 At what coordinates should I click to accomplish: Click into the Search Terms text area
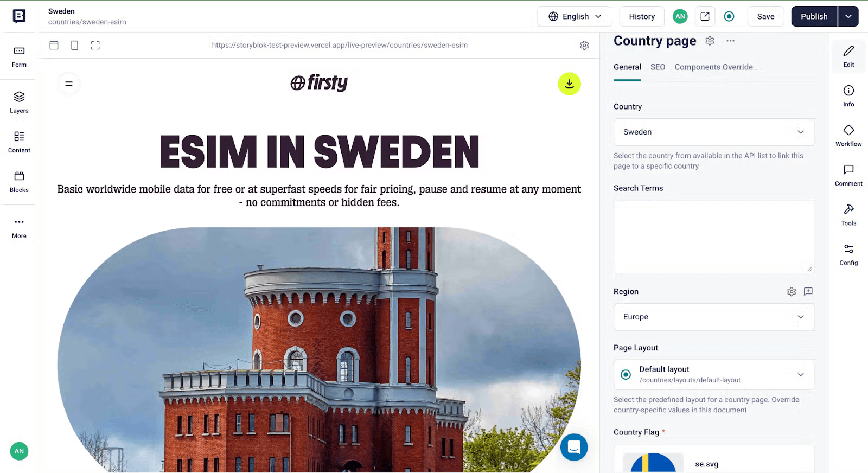714,237
